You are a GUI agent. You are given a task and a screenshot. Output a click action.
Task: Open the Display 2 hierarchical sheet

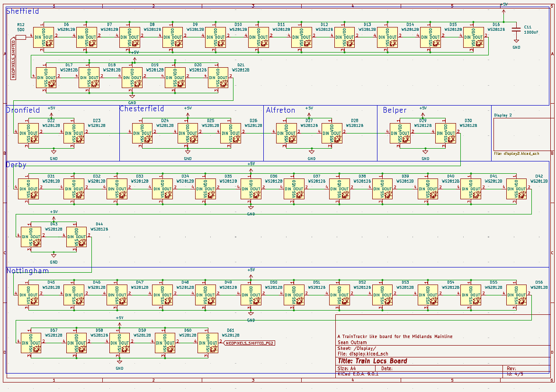[x=521, y=134]
